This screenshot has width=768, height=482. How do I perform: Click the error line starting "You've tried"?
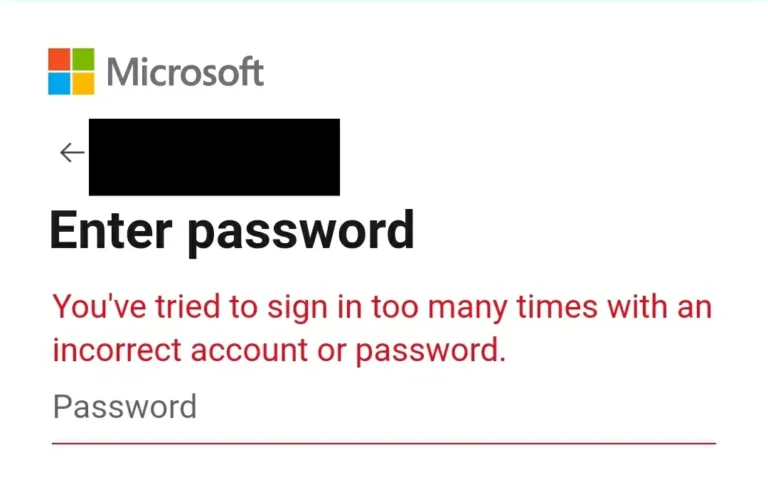pyautogui.click(x=382, y=306)
